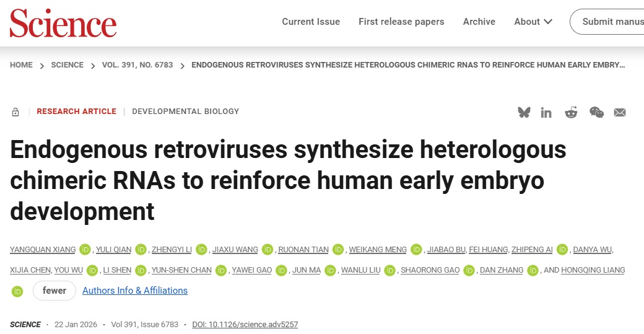Open the article DOI link
The image size is (644, 334).
(245, 325)
